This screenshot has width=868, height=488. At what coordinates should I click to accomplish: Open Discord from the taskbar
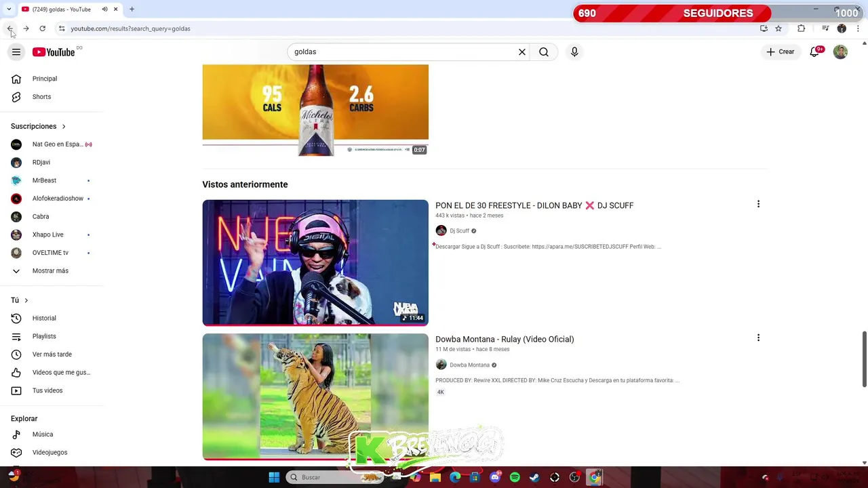[x=495, y=477]
